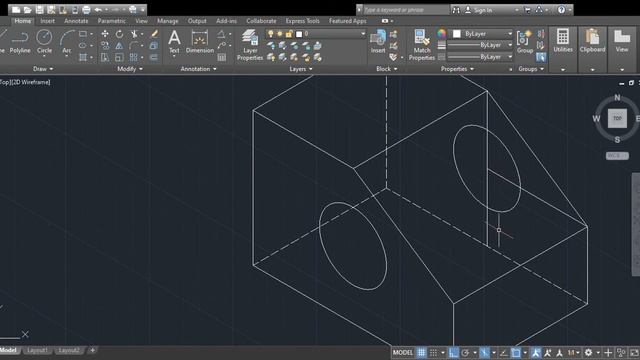Toggle the layer lock icon in layer dropdown

(289, 34)
